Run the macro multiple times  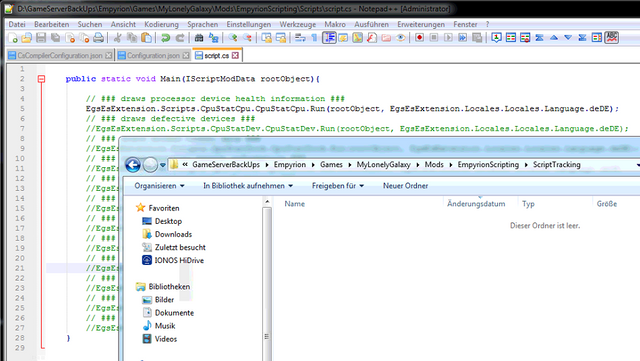pos(462,38)
